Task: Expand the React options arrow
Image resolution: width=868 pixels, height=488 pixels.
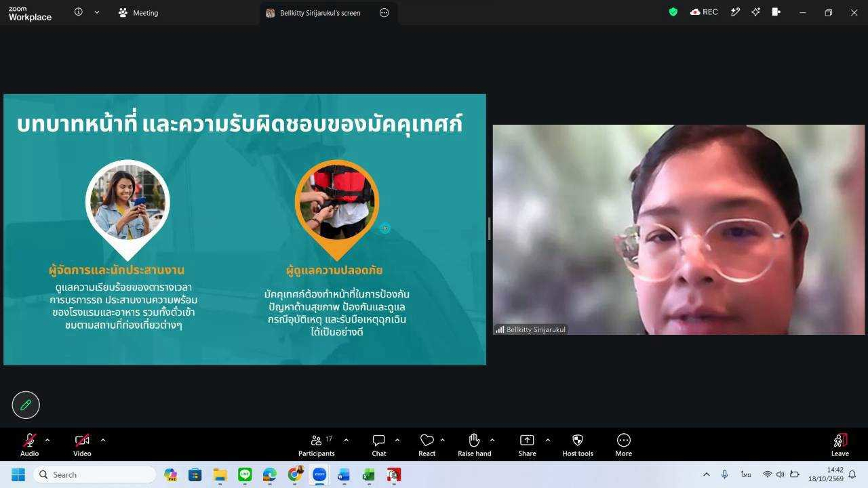Action: (x=442, y=440)
